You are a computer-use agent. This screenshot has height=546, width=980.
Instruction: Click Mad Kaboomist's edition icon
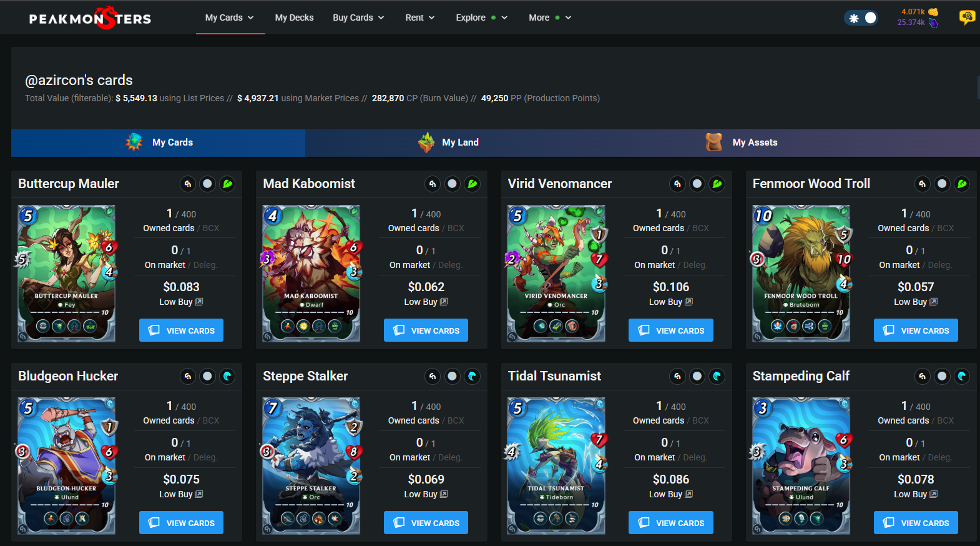click(x=433, y=184)
